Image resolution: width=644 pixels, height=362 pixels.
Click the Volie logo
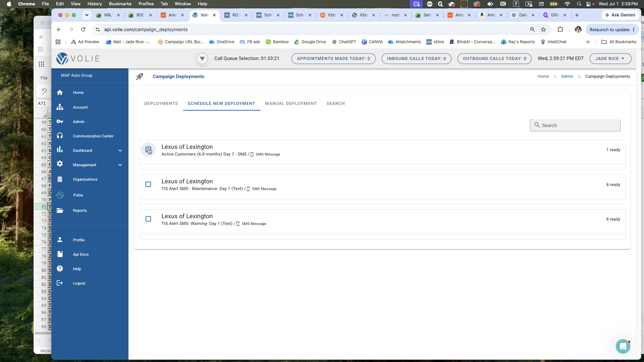tap(78, 59)
